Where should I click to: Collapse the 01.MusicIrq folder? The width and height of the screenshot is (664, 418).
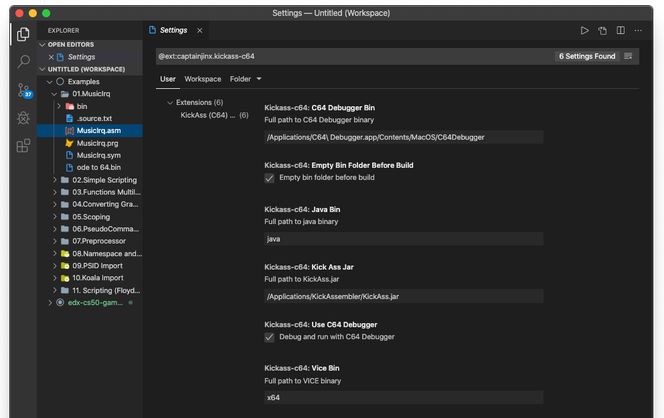55,94
